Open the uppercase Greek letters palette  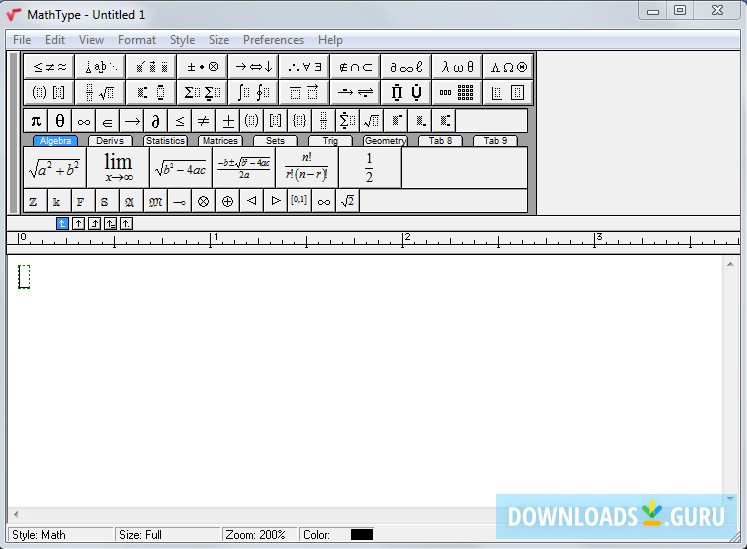point(509,67)
